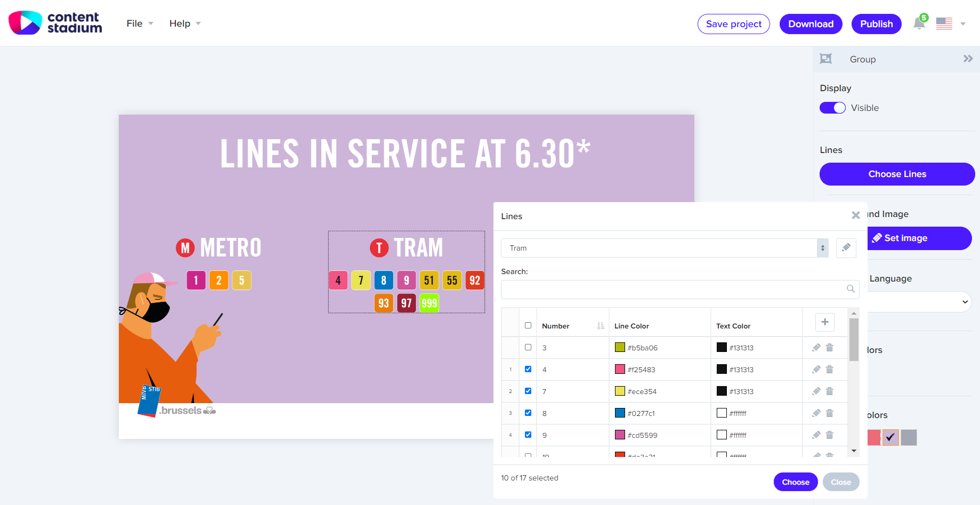Click the Choose button
980x505 pixels.
(x=796, y=482)
